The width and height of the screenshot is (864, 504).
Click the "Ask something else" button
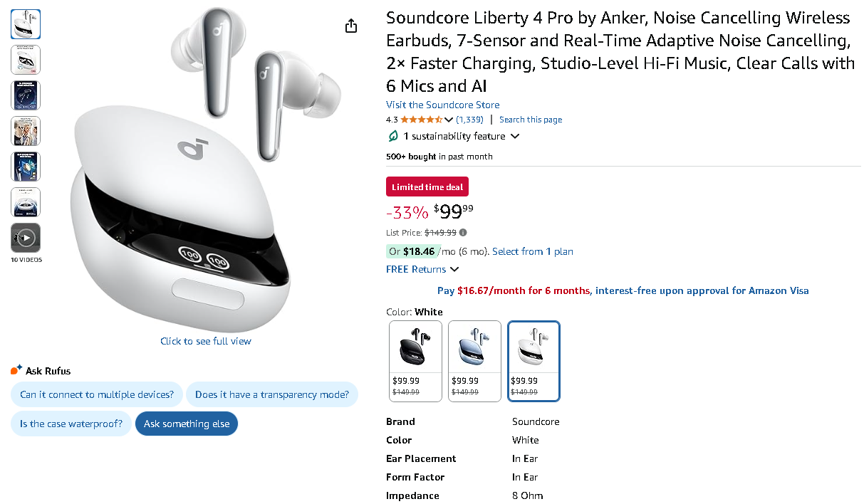click(x=187, y=424)
